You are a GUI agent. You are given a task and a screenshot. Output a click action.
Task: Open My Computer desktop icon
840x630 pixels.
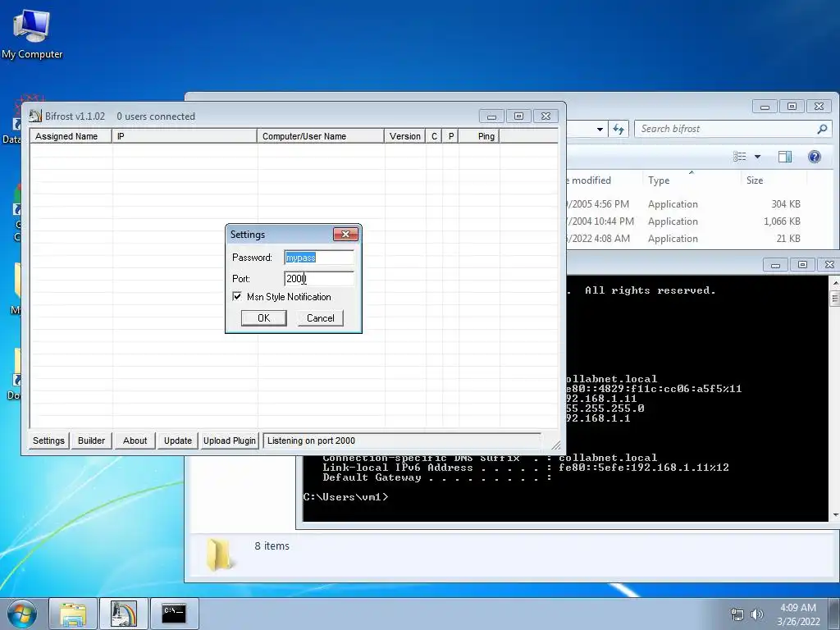coord(32,34)
